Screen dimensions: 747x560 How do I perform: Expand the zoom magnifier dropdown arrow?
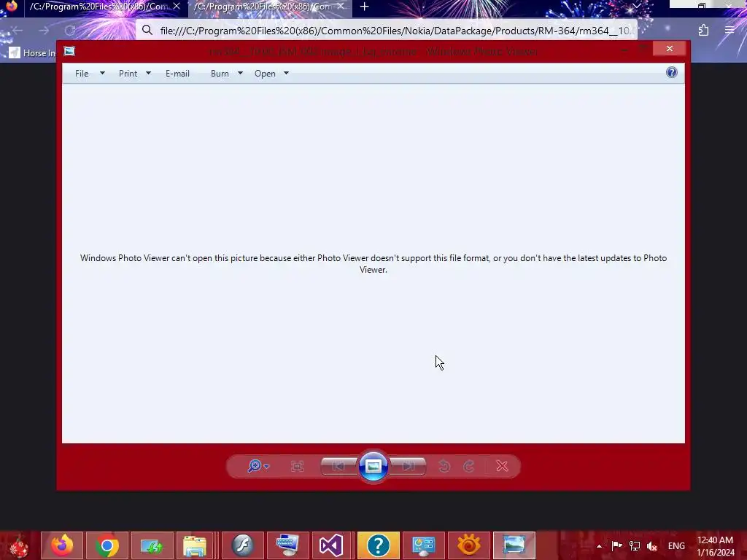(x=267, y=467)
